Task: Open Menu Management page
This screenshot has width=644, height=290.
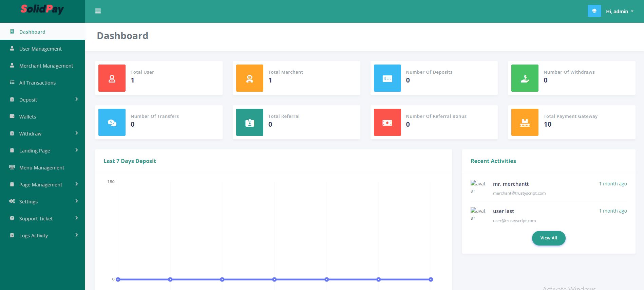Action: tap(42, 167)
